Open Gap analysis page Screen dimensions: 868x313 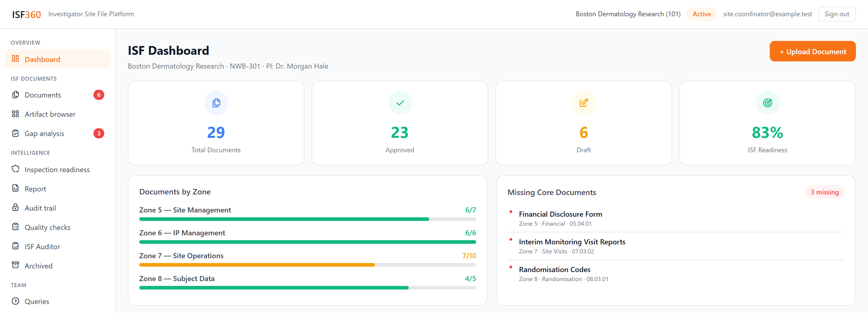(x=58, y=133)
